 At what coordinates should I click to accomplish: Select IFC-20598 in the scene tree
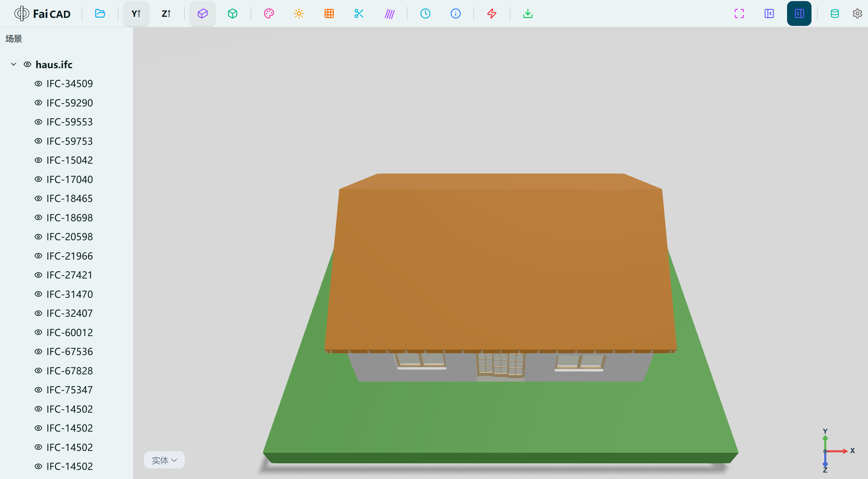click(x=70, y=237)
